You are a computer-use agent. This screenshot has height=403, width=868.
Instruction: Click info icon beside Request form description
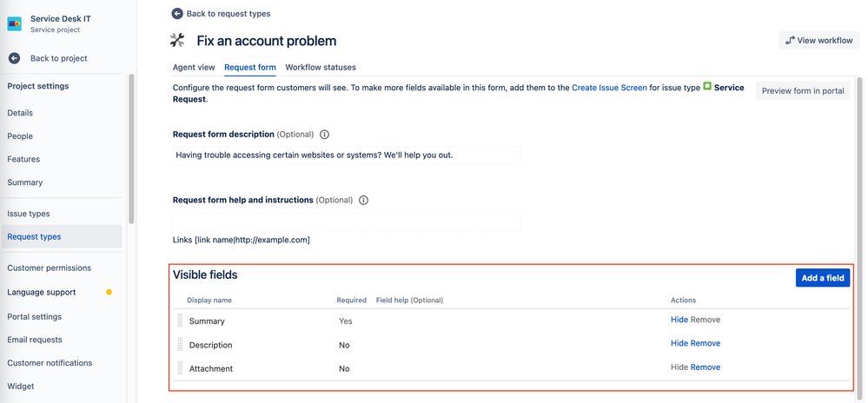(x=325, y=135)
